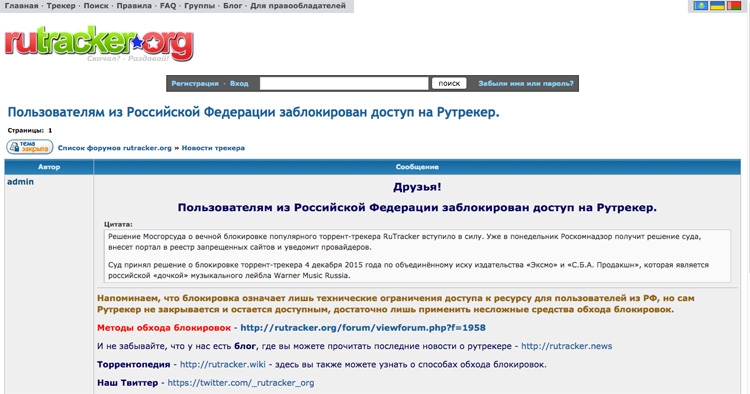Open the twitter.com/_rutracker_org link
750x394 pixels.
[241, 383]
